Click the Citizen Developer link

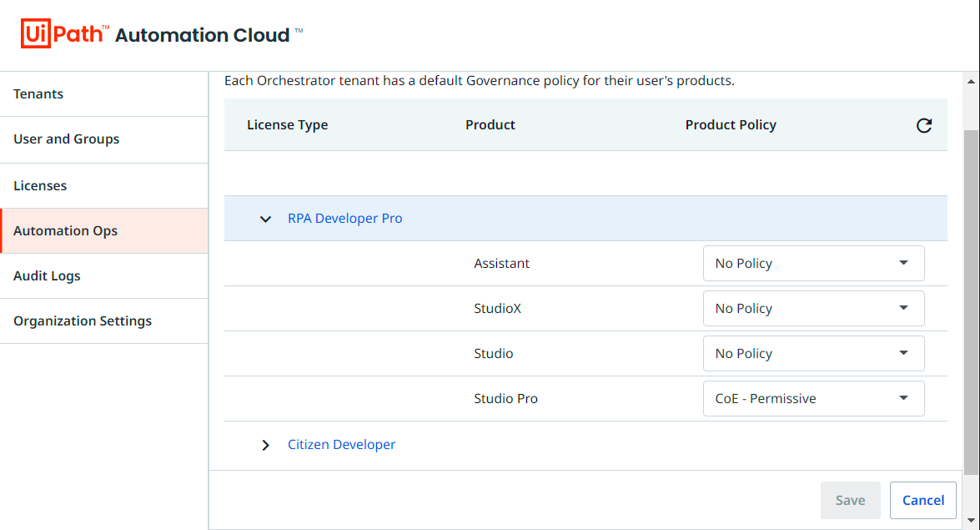coord(341,444)
